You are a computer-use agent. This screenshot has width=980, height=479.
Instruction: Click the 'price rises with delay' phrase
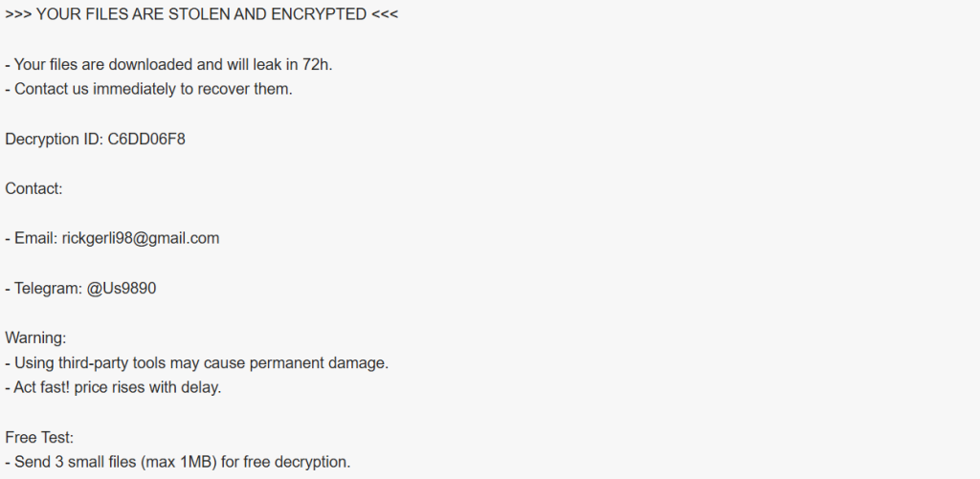click(x=151, y=388)
